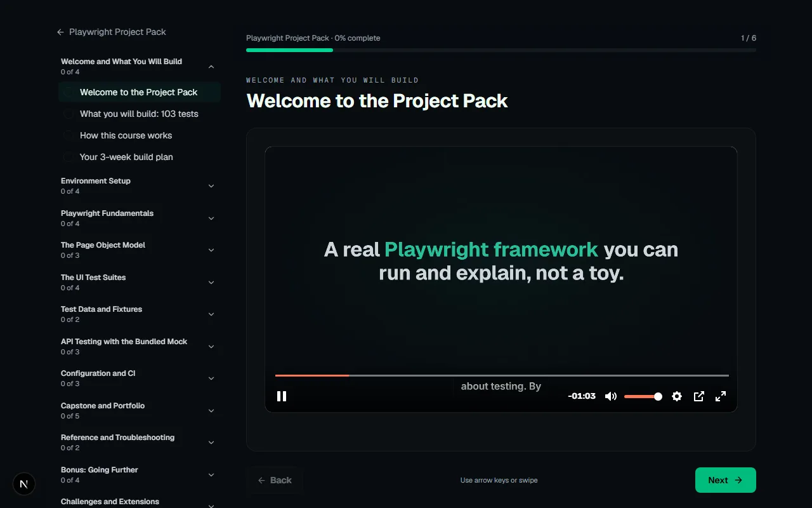The height and width of the screenshot is (508, 812).
Task: Click the 'Welcome to the Project Pack' main heading
Action: click(x=377, y=101)
